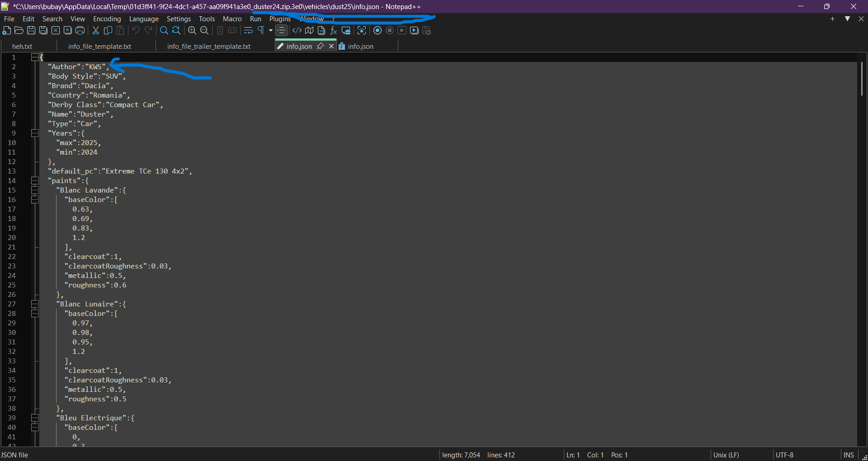Screen dimensions: 868x461
Task: Toggle Synchronize Horizontal Scrolling icon
Action: 232,31
